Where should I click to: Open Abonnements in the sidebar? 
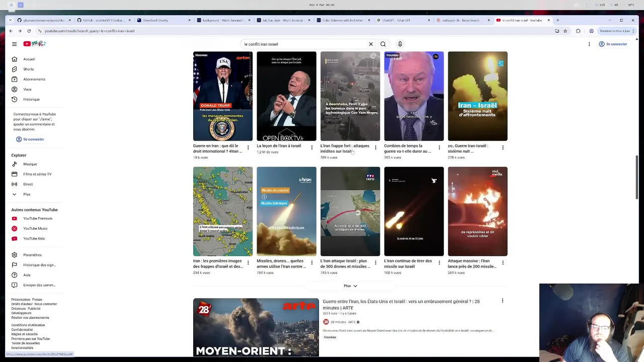(x=34, y=79)
